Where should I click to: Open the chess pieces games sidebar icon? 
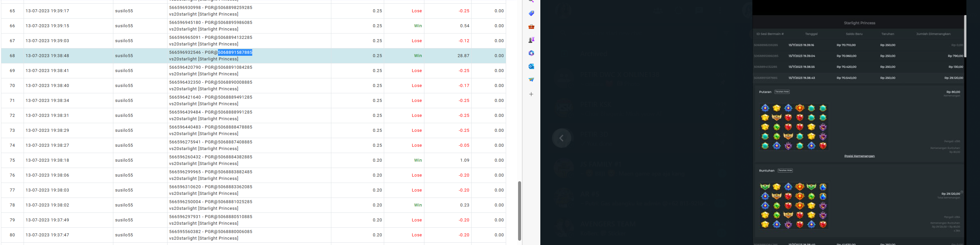531,40
